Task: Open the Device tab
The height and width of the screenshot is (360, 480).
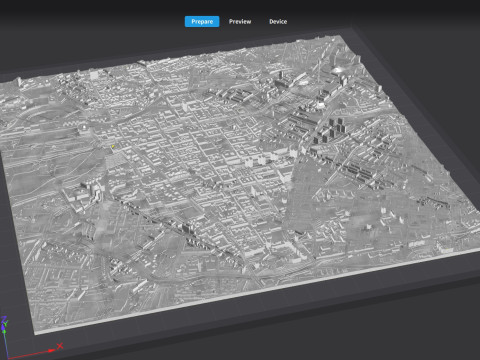Action: click(278, 22)
